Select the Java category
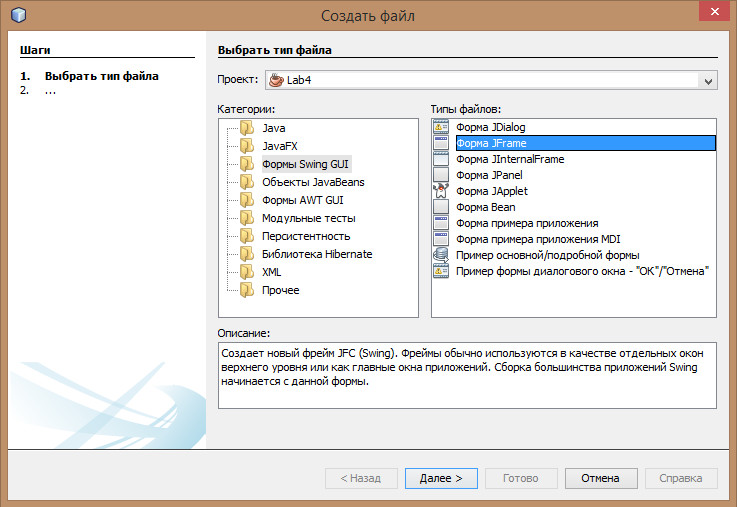The width and height of the screenshot is (737, 507). 274,128
